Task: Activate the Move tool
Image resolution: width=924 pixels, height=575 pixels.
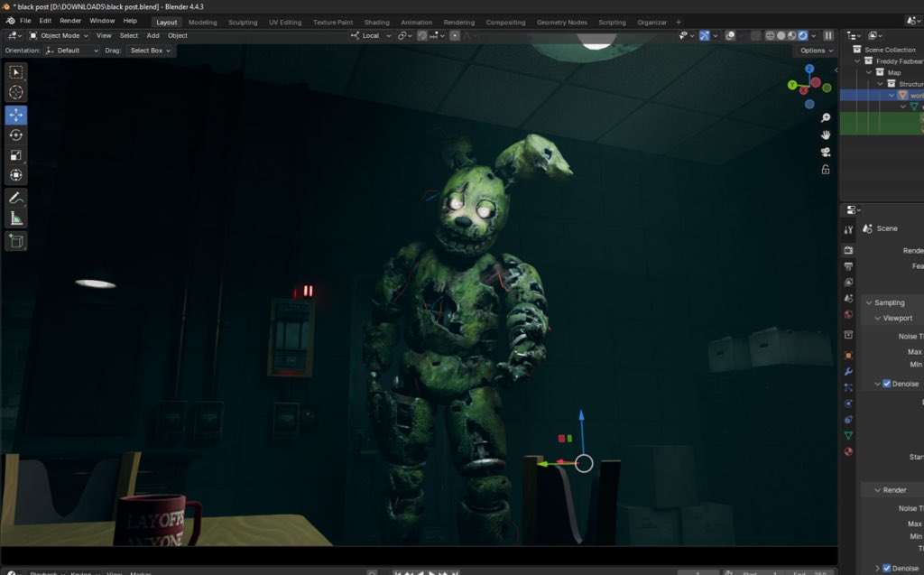Action: tap(16, 115)
